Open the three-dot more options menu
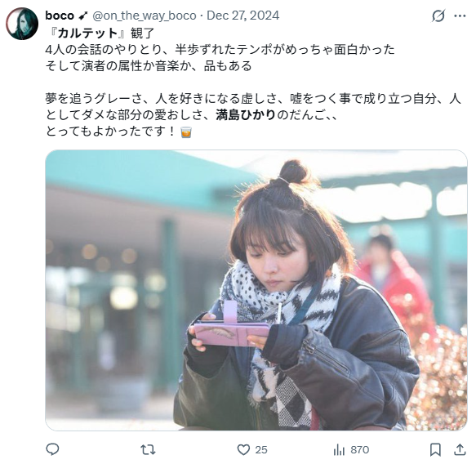476x464 pixels. 460,16
